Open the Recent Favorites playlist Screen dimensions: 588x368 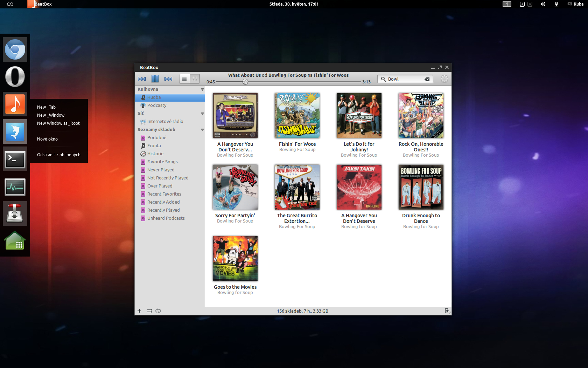tap(170, 194)
